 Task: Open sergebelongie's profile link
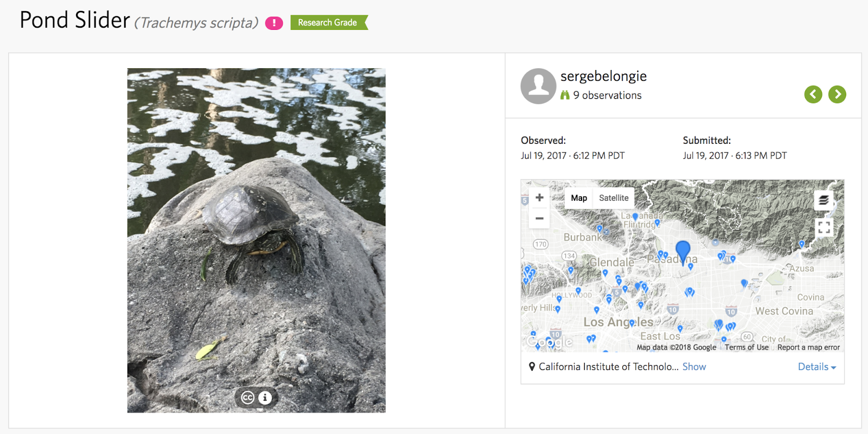(603, 76)
